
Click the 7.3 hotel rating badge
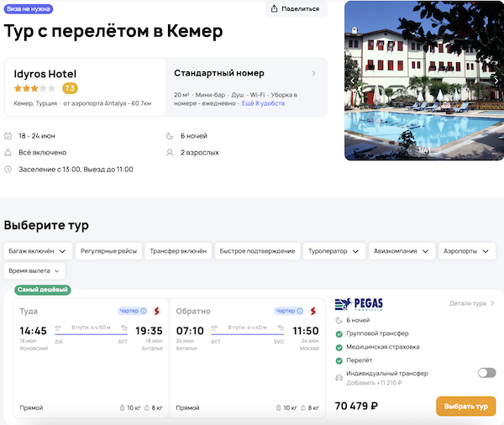(70, 88)
